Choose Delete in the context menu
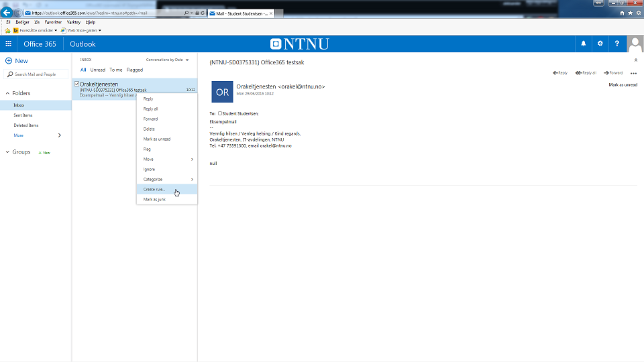 (x=167, y=129)
